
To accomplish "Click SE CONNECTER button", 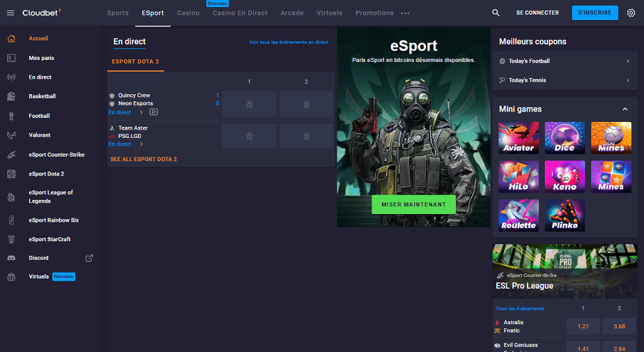I will point(537,13).
